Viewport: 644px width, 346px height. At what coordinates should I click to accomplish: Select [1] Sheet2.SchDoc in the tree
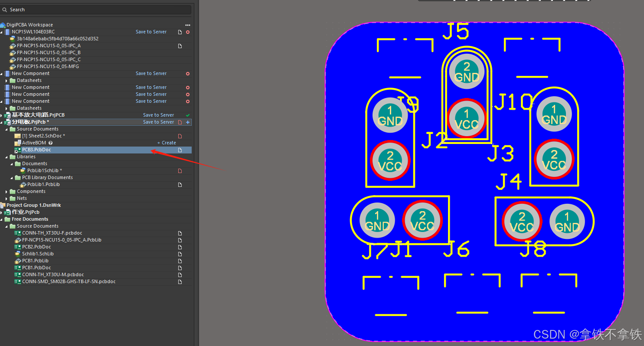[x=43, y=136]
